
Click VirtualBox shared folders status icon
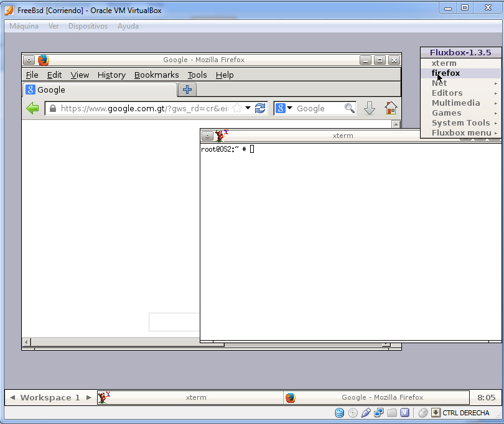pyautogui.click(x=392, y=413)
